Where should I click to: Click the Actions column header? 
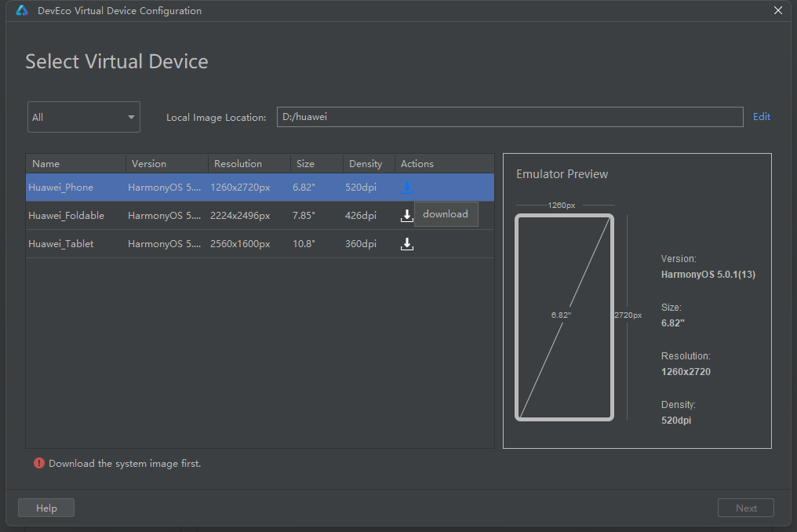pyautogui.click(x=444, y=164)
